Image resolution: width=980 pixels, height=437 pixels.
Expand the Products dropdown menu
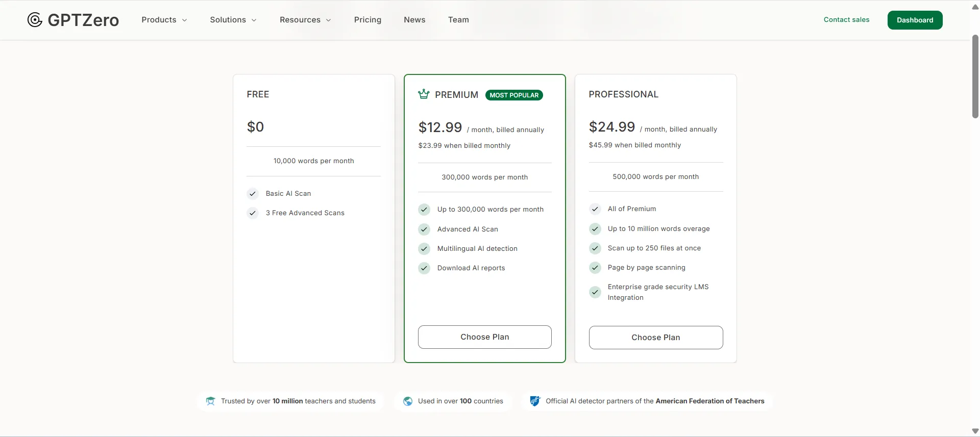pyautogui.click(x=164, y=20)
